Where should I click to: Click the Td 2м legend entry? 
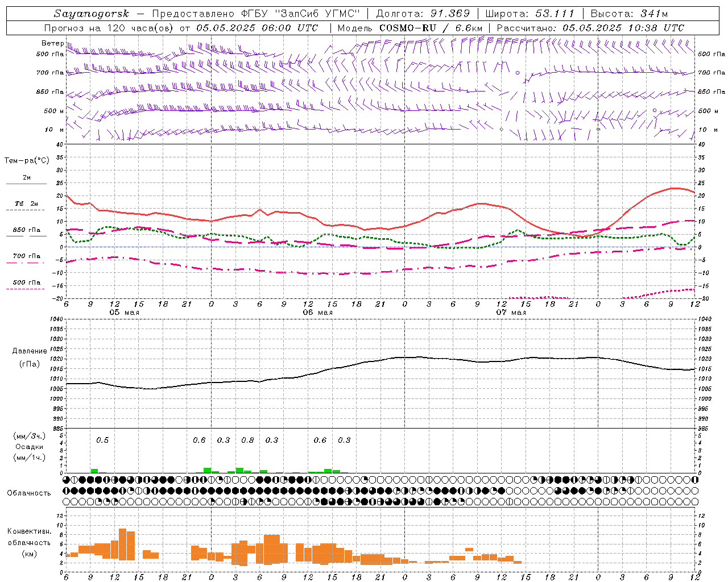click(27, 203)
